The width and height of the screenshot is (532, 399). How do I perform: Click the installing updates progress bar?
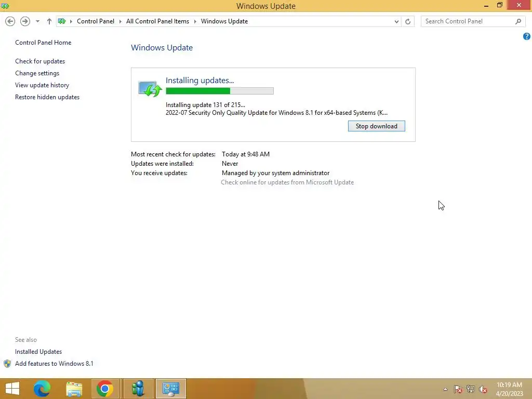220,91
